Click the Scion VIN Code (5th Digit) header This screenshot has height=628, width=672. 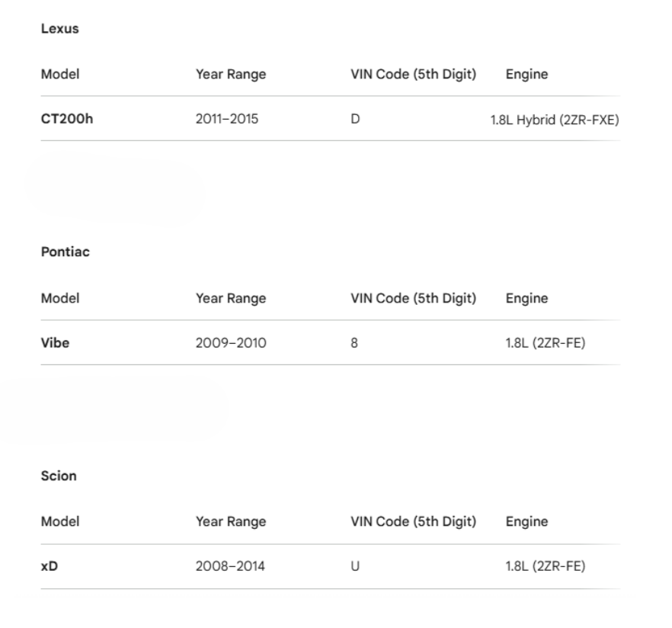click(x=413, y=522)
